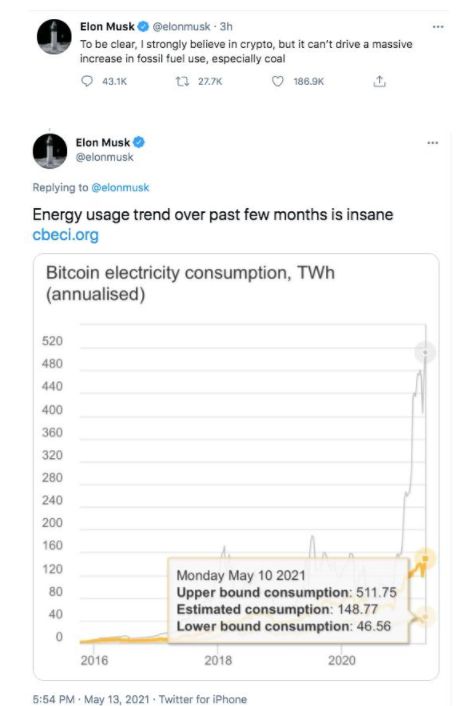Click the orange estimated consumption point marker
Image resolution: width=467 pixels, height=706 pixels.
(425, 559)
